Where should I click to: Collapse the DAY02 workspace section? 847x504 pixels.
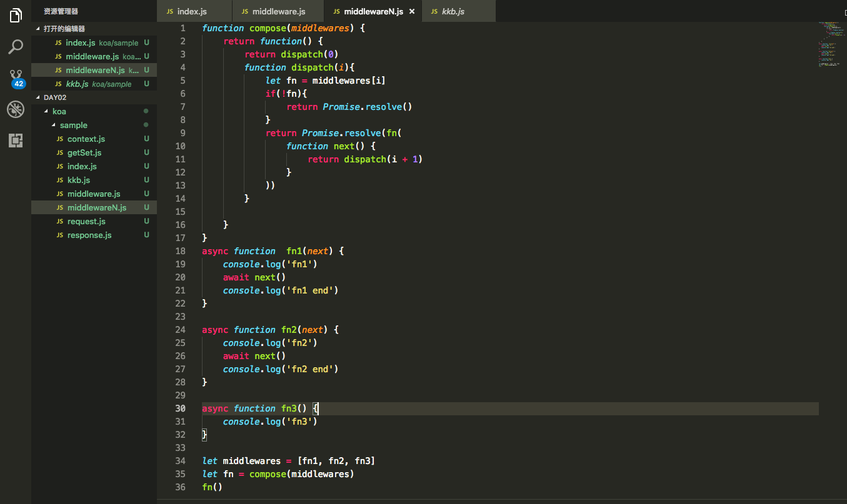(x=94, y=97)
